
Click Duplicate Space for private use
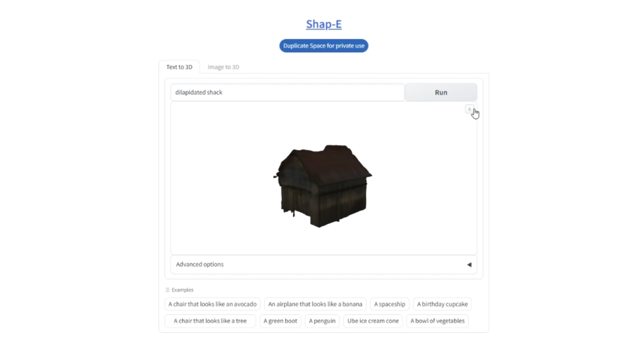click(324, 46)
